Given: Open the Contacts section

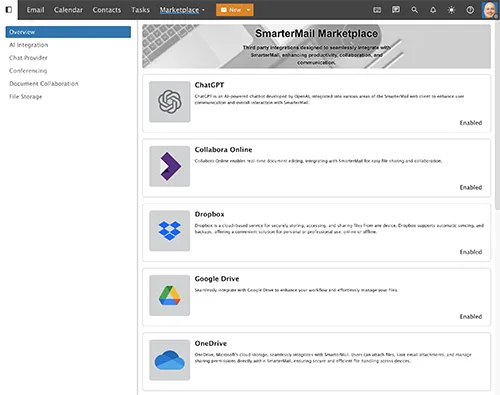Looking at the screenshot, I should tap(107, 10).
